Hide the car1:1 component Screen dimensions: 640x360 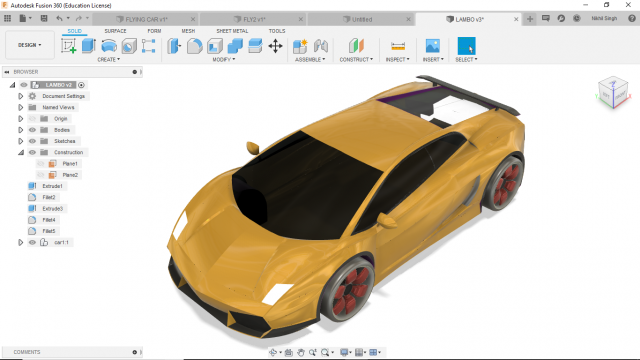coord(32,242)
